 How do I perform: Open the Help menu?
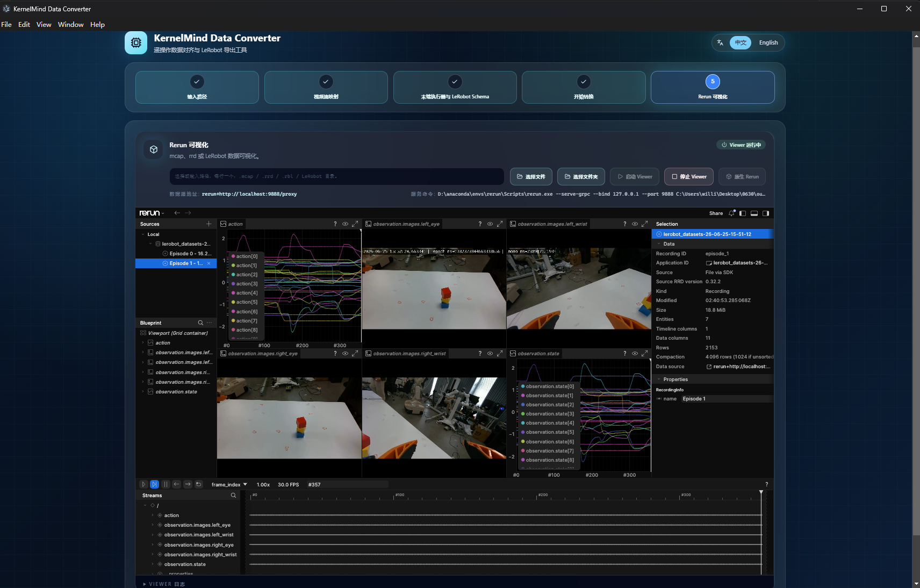(97, 25)
